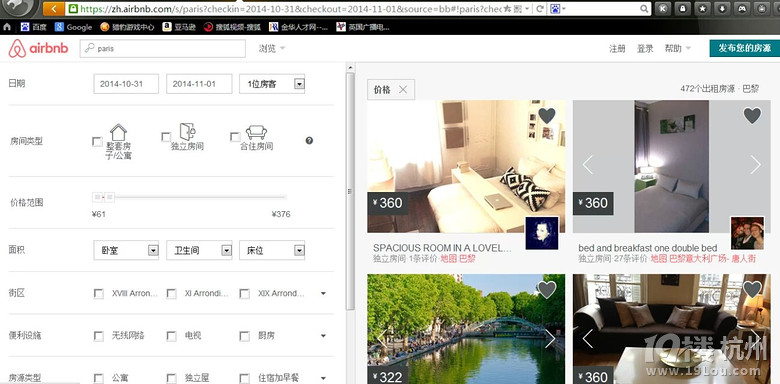
Task: Open the SPACIOUS ROOM IN A LOVEL listing title
Action: click(442, 248)
